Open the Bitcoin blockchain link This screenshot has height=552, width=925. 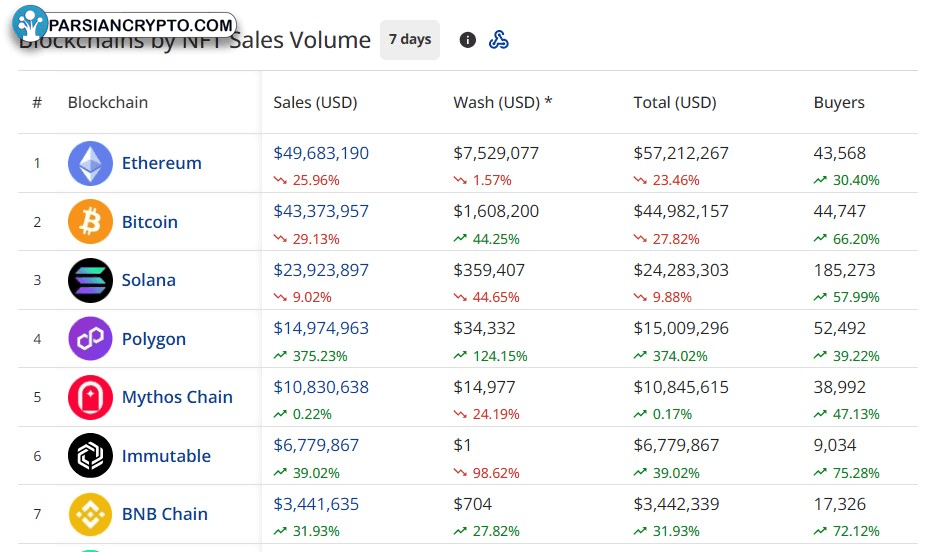[x=150, y=222]
